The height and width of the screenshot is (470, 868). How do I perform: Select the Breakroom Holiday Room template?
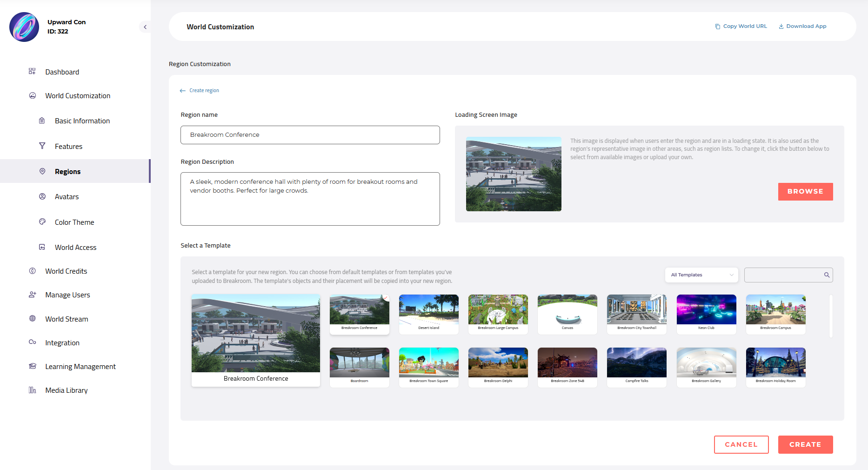776,367
